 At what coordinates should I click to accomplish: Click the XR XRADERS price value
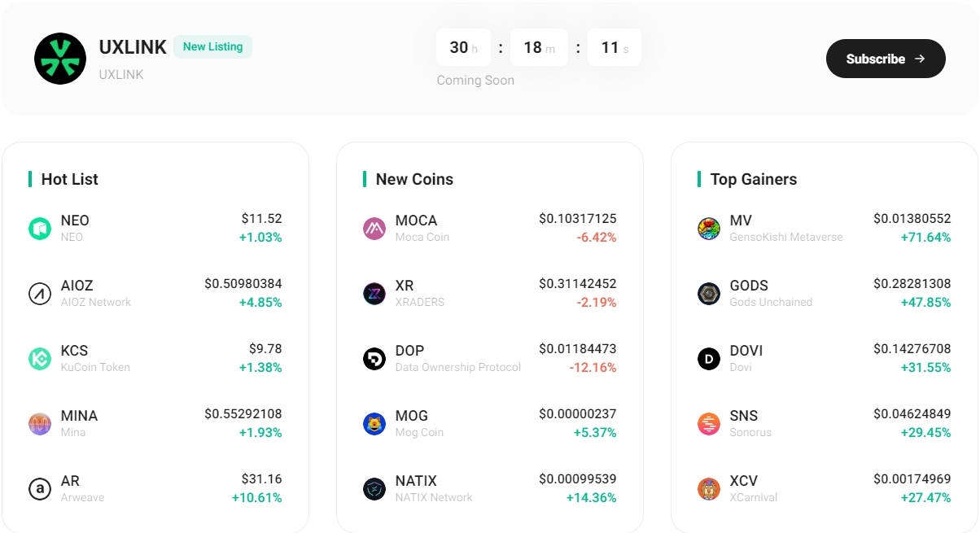[x=578, y=284]
